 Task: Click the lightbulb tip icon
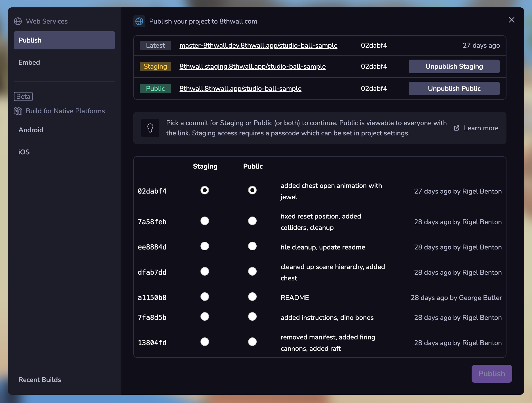(150, 128)
